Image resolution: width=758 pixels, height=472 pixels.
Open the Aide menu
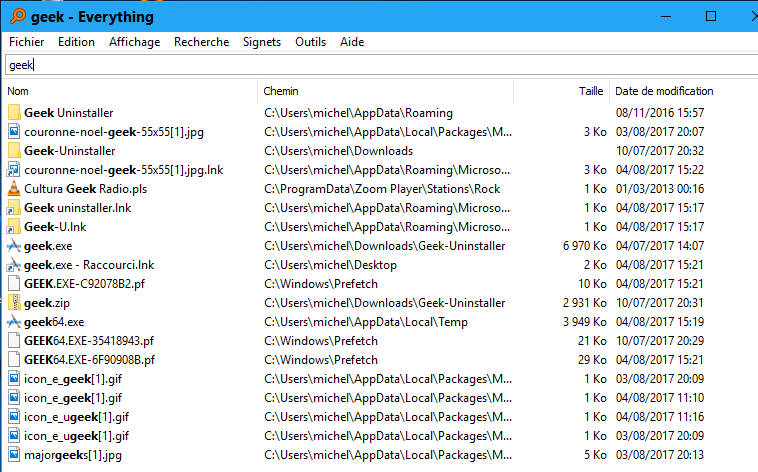pyautogui.click(x=352, y=42)
